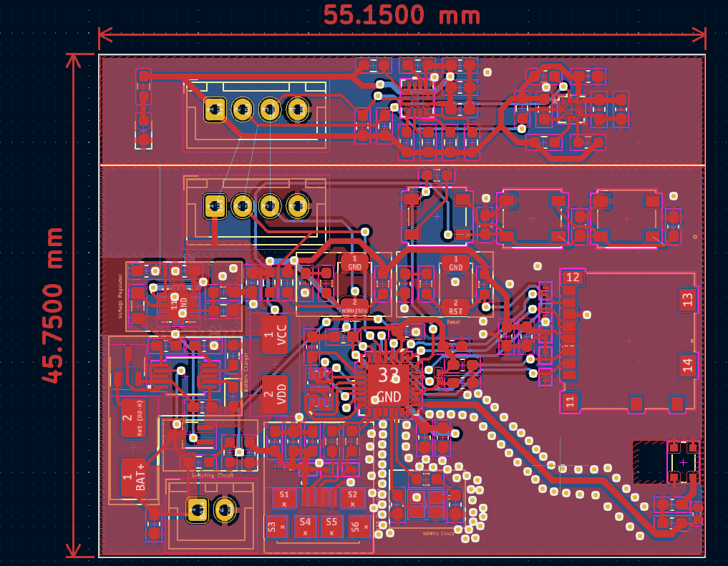The width and height of the screenshot is (728, 566).
Task: Select battery connector through-hole pad 1 BAT+
Action: pyautogui.click(x=198, y=510)
